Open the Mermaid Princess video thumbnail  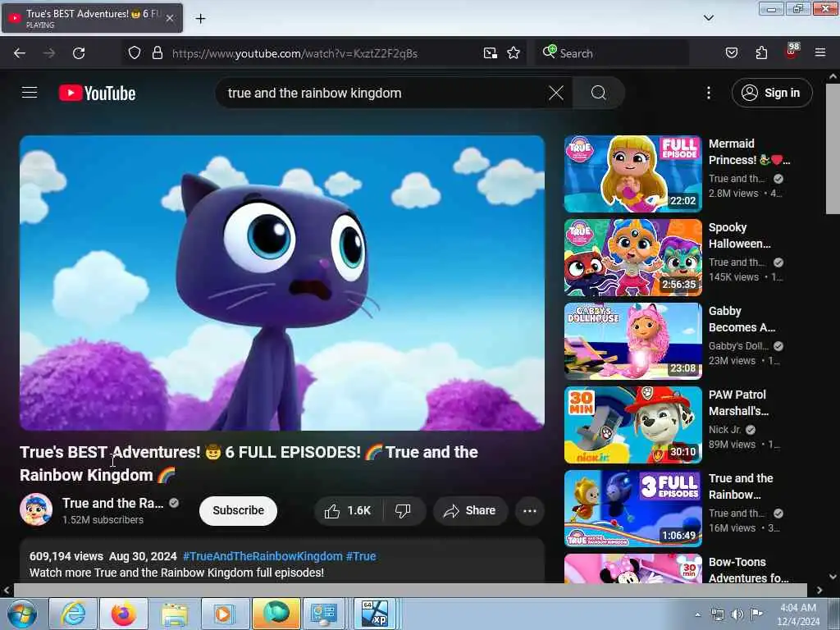(632, 174)
